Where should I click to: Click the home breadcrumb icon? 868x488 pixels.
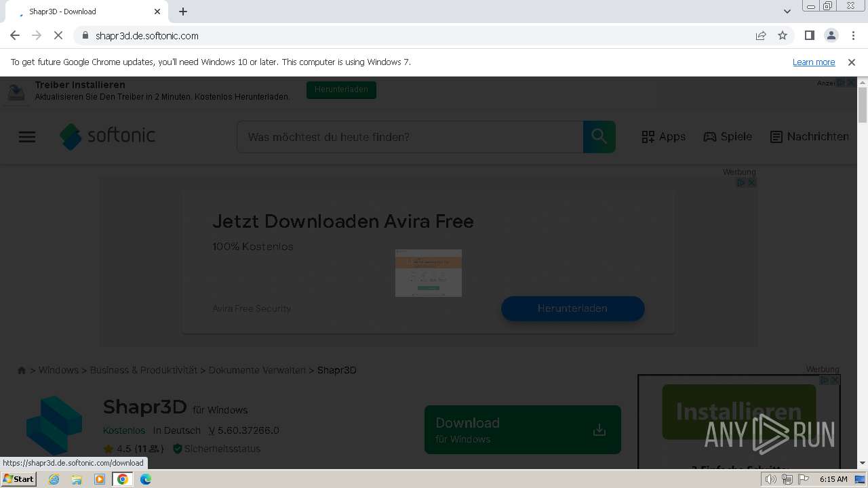click(22, 370)
